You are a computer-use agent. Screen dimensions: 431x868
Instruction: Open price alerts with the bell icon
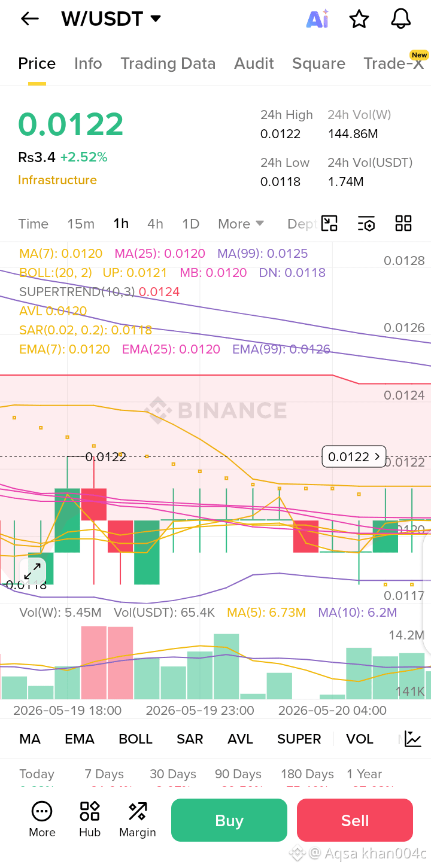pos(401,19)
